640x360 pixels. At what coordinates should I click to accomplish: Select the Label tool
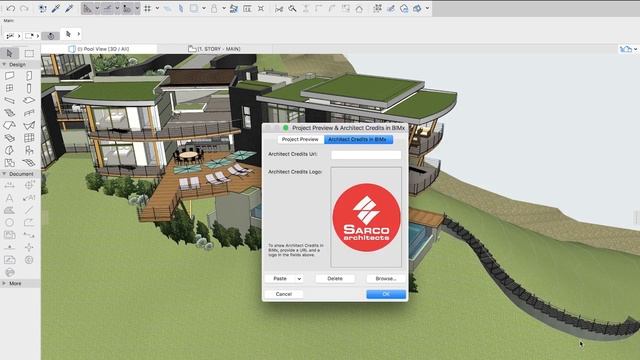pos(29,198)
